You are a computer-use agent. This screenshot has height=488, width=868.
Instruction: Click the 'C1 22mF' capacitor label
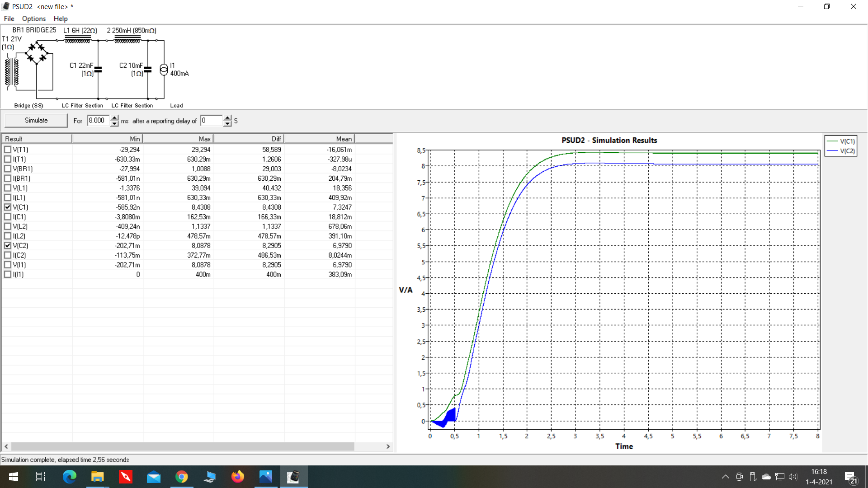(81, 66)
